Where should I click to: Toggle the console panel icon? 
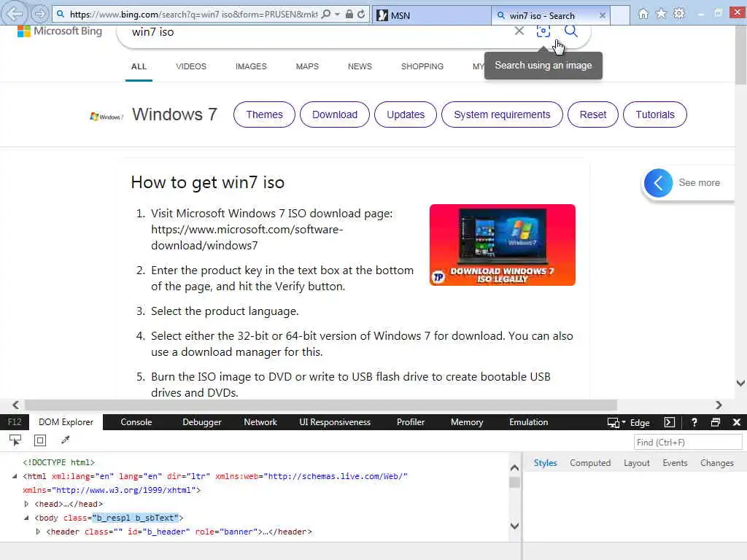[x=670, y=422]
